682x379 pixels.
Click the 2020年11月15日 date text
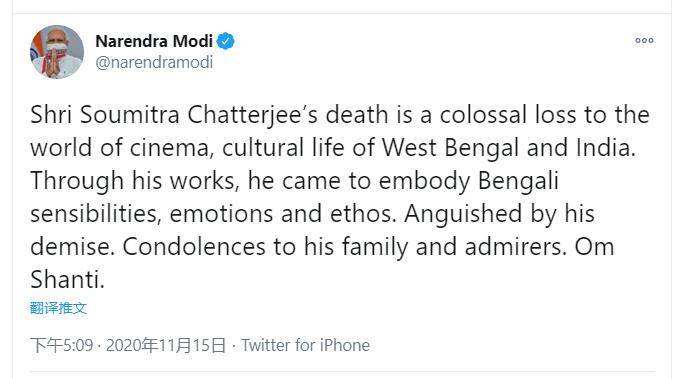tap(166, 345)
